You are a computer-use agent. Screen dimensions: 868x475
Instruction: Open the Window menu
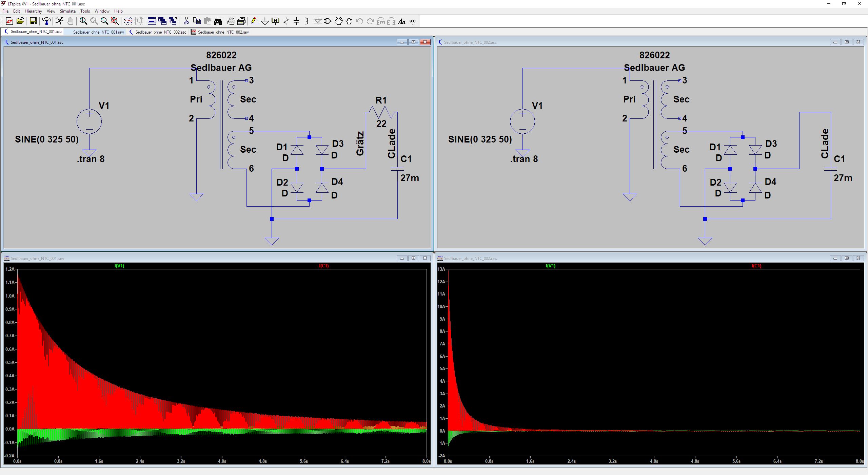102,11
